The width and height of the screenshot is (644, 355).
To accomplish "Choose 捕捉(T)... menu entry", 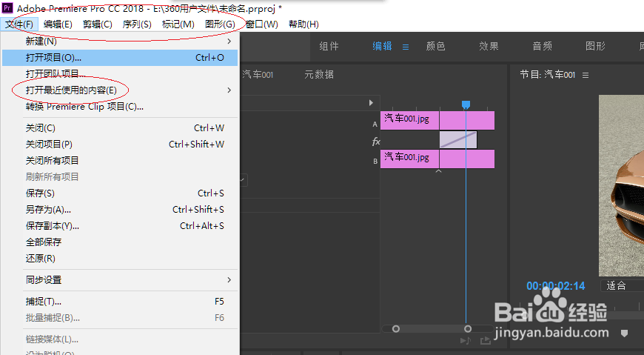I will [120, 302].
